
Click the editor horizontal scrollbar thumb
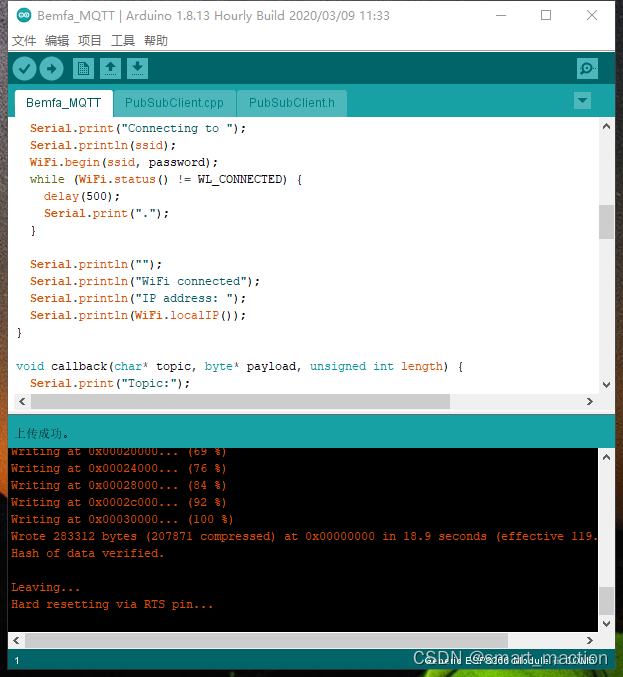pos(240,402)
